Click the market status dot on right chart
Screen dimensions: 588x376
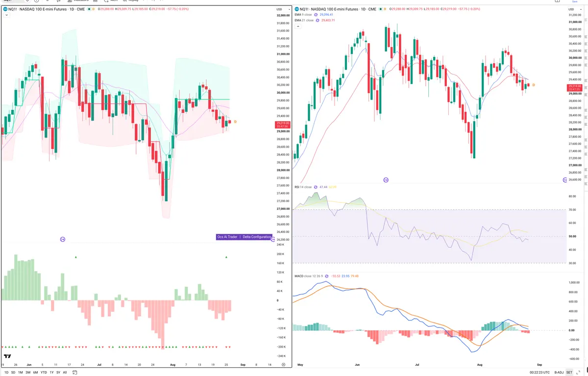point(380,9)
